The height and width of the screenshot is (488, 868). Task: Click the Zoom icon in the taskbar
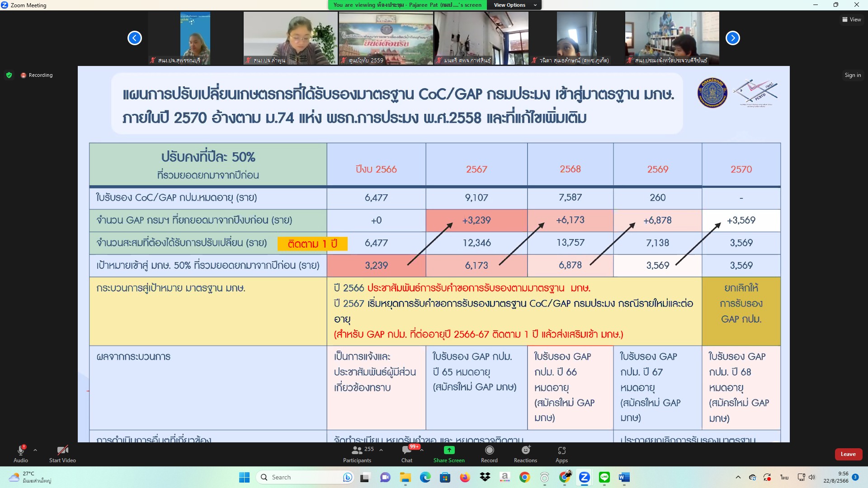[585, 477]
